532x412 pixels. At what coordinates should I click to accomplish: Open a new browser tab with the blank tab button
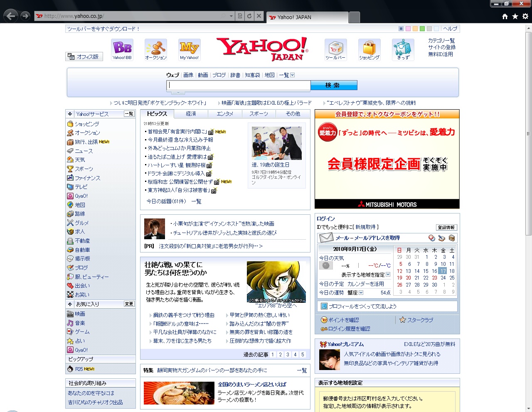pyautogui.click(x=355, y=17)
